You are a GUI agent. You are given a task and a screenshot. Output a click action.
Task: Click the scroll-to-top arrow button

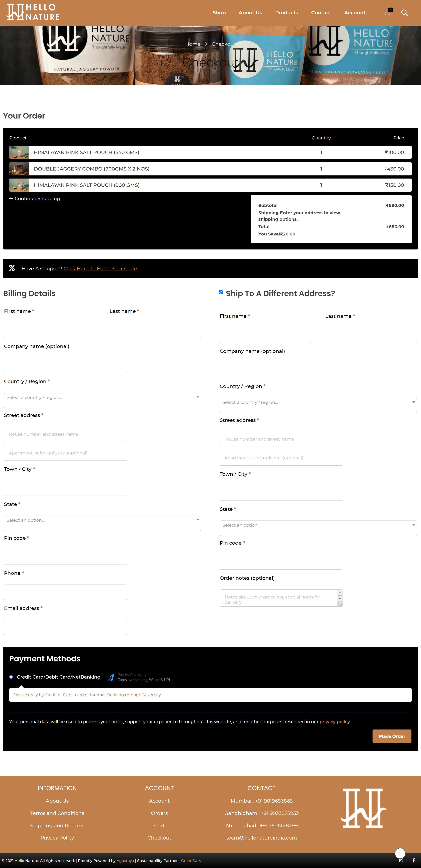[400, 853]
